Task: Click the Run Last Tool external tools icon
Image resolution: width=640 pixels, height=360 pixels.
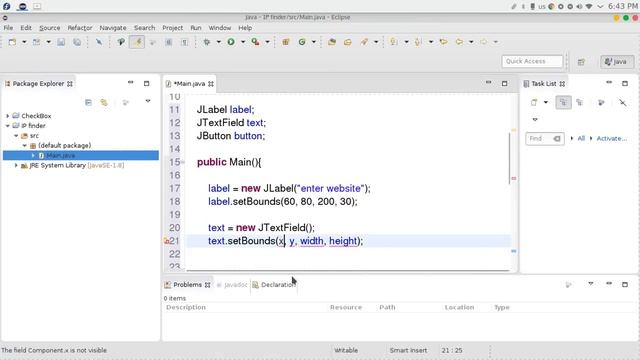Action: pyautogui.click(x=256, y=42)
